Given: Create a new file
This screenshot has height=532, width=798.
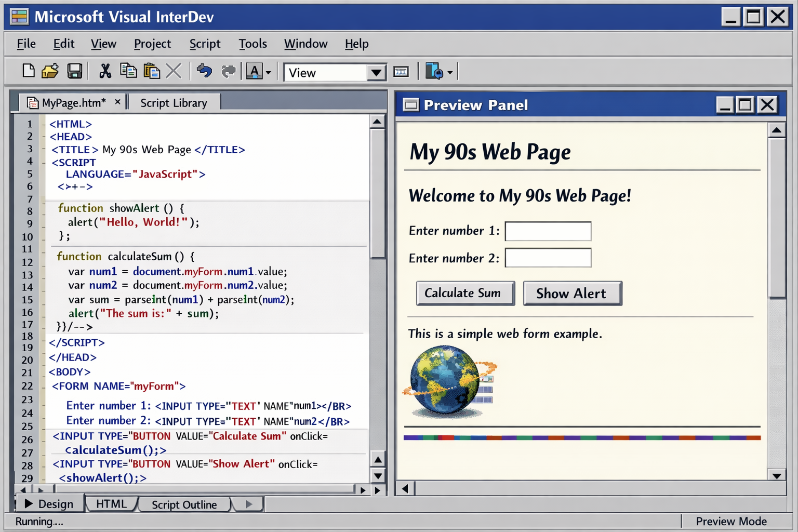Looking at the screenshot, I should 29,71.
